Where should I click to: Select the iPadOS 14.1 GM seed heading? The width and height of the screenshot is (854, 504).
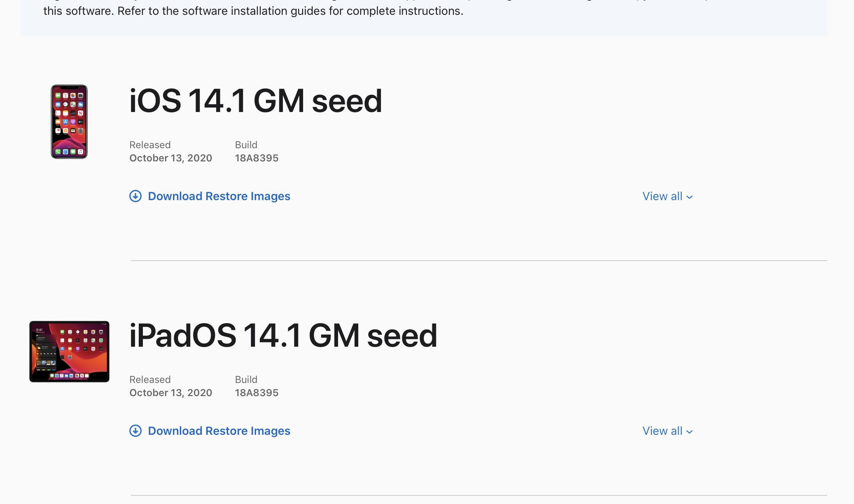pyautogui.click(x=283, y=336)
